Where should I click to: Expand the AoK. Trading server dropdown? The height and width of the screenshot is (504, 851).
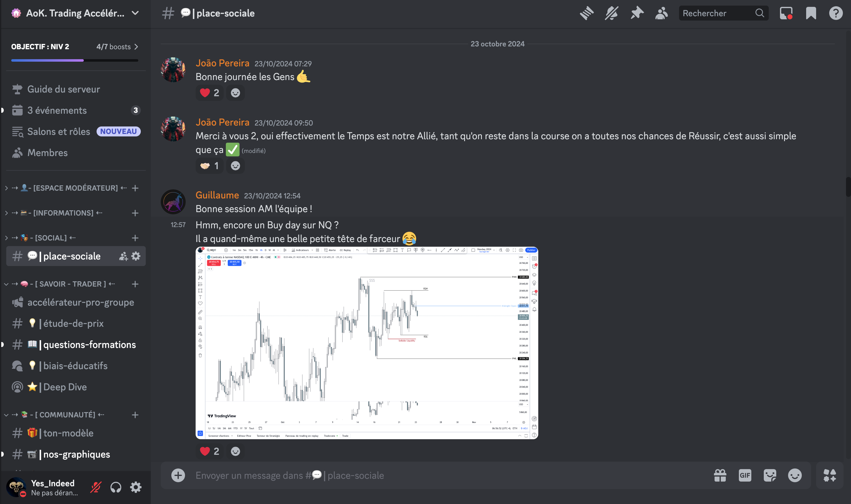(x=135, y=13)
